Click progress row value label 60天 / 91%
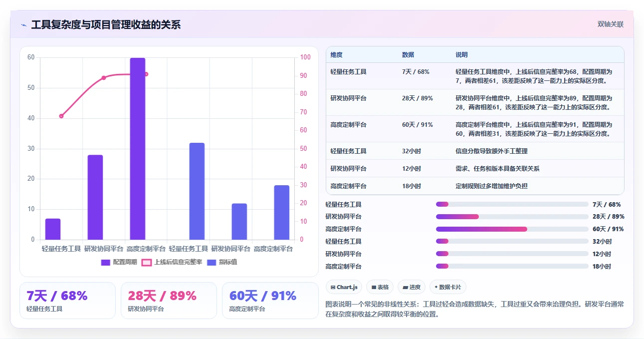644x339 pixels. click(607, 229)
